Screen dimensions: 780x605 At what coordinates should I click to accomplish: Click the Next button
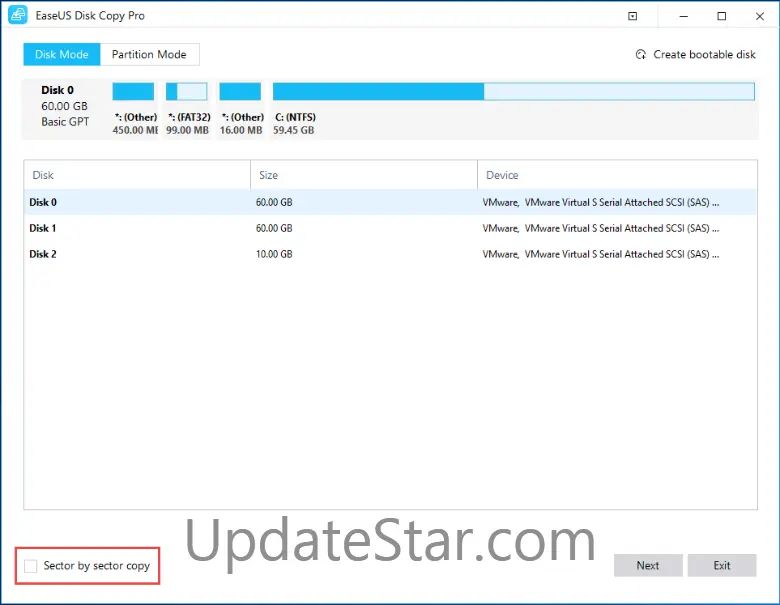(x=648, y=565)
